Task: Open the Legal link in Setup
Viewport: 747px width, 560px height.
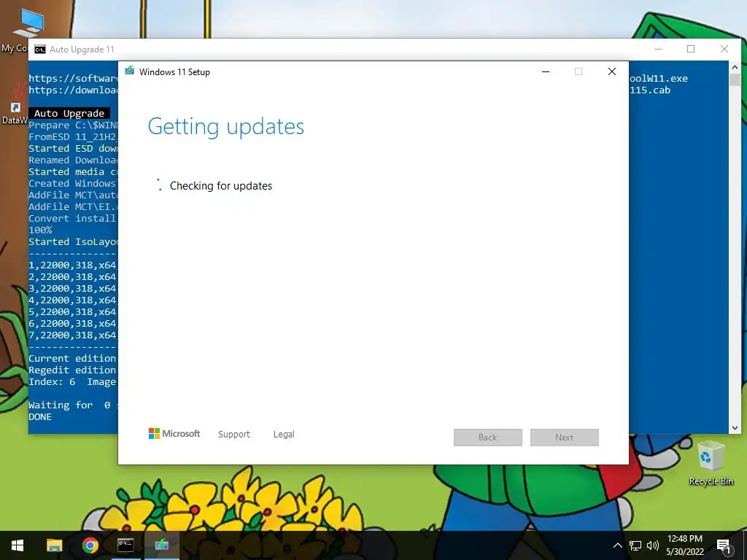Action: click(x=284, y=435)
